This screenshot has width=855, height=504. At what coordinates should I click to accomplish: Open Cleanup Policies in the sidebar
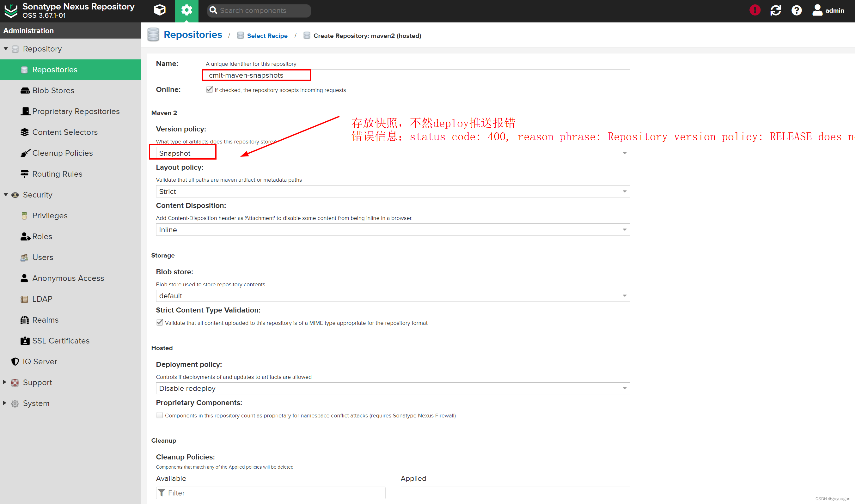click(62, 153)
